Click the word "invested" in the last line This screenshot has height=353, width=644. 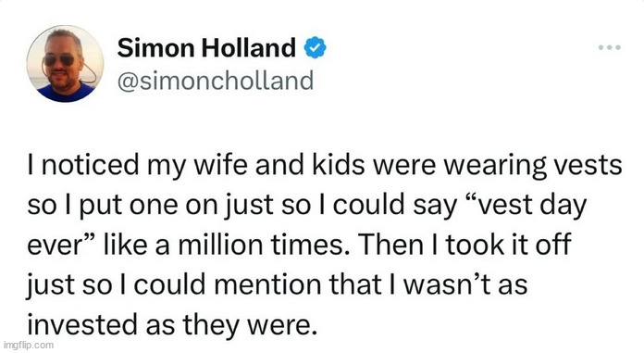point(82,324)
